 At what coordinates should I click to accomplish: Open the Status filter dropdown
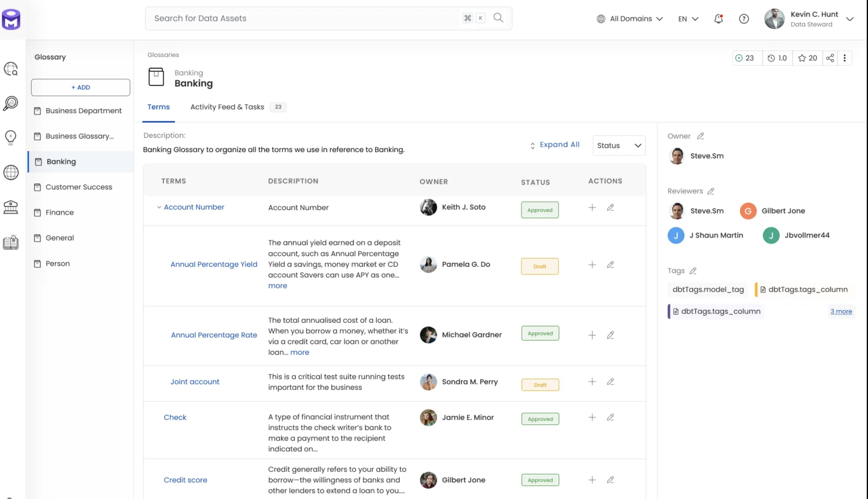pos(619,145)
